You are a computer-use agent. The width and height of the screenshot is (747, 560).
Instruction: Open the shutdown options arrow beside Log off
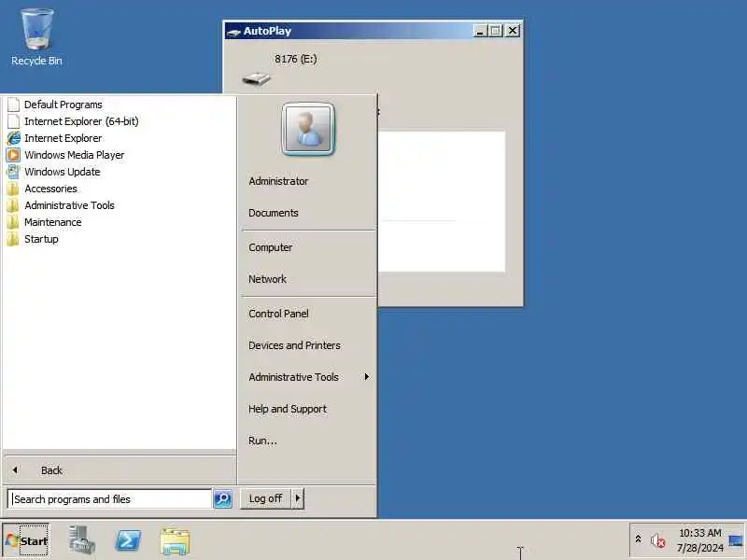(298, 498)
